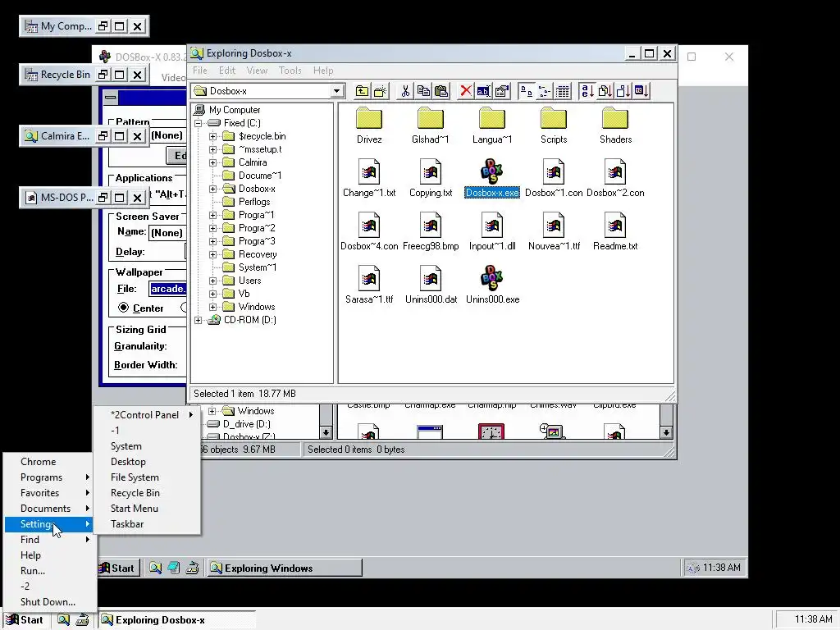This screenshot has width=840, height=630.
Task: Open Desktop settings from Settings submenu
Action: point(147,462)
